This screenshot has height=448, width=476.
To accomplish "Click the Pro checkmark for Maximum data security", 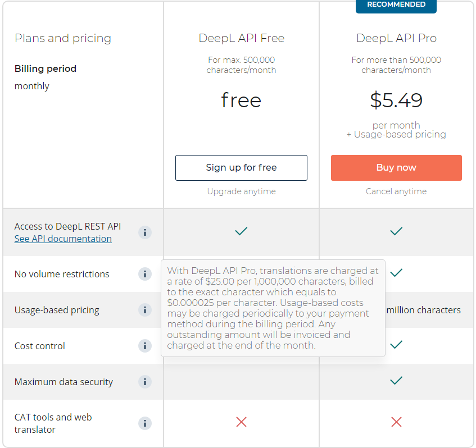I will click(396, 380).
